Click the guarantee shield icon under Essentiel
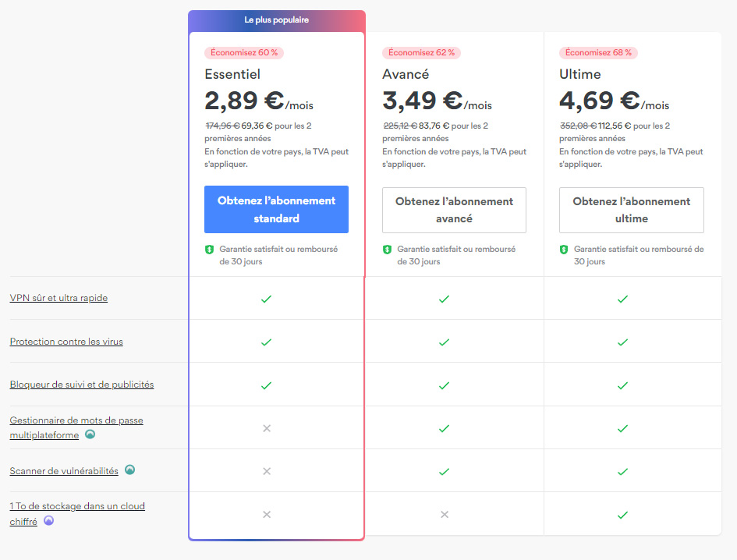Image resolution: width=737 pixels, height=560 pixels. [210, 250]
